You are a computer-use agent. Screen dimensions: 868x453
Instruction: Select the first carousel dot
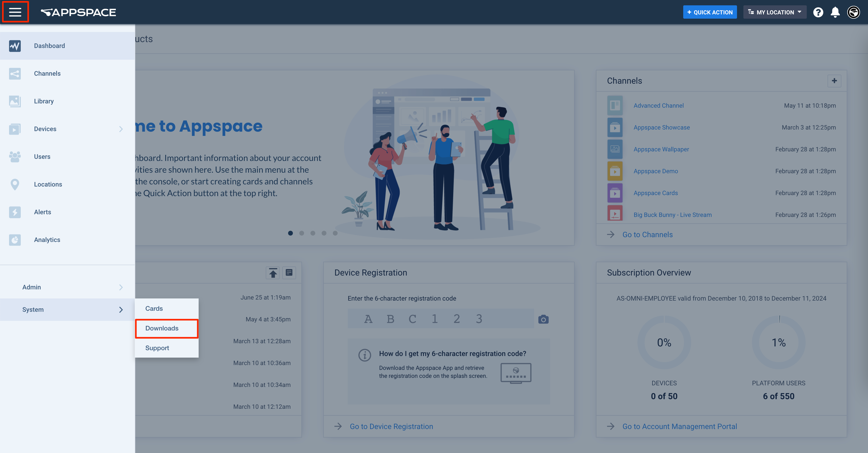click(x=290, y=233)
